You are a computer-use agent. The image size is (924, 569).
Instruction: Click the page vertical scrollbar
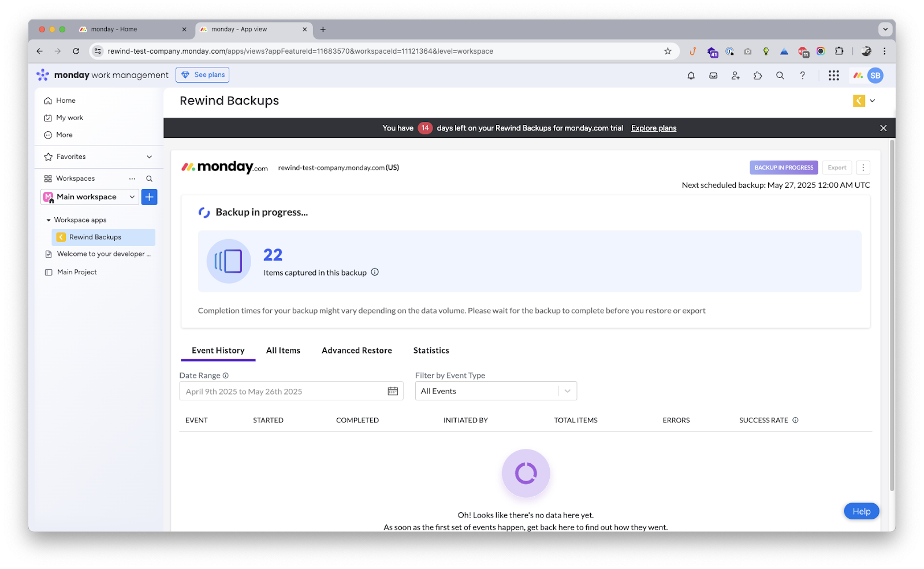(x=892, y=315)
